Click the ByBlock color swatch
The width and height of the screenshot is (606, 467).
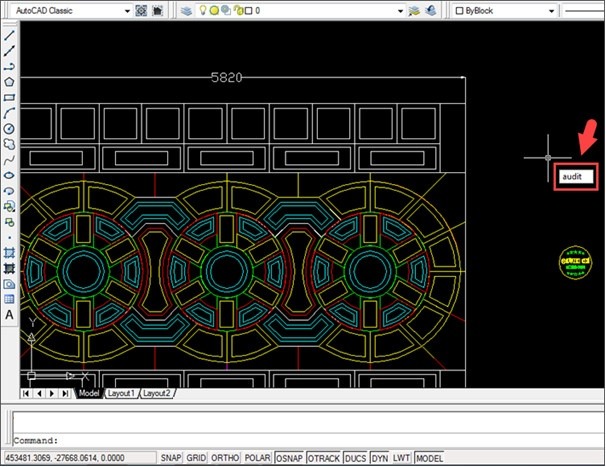[x=459, y=11]
